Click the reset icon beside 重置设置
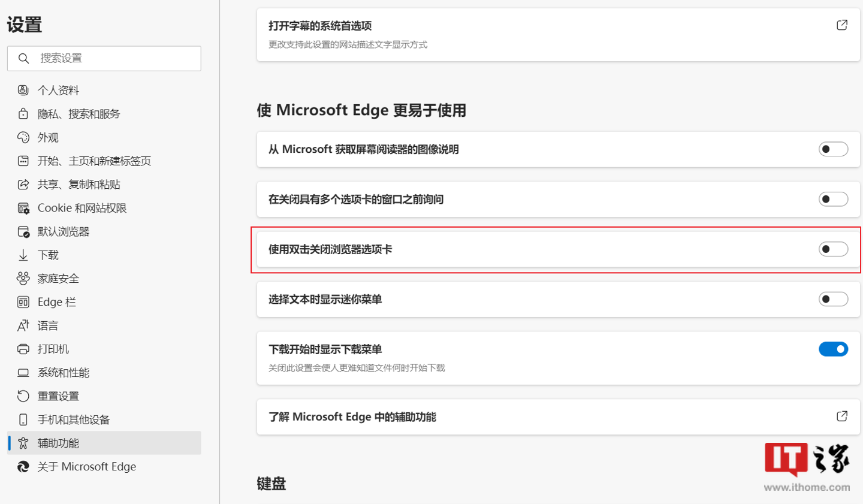The width and height of the screenshot is (863, 504). point(23,396)
